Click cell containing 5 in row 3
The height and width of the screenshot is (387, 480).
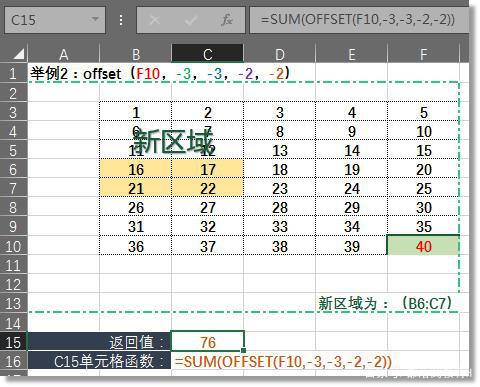(424, 112)
